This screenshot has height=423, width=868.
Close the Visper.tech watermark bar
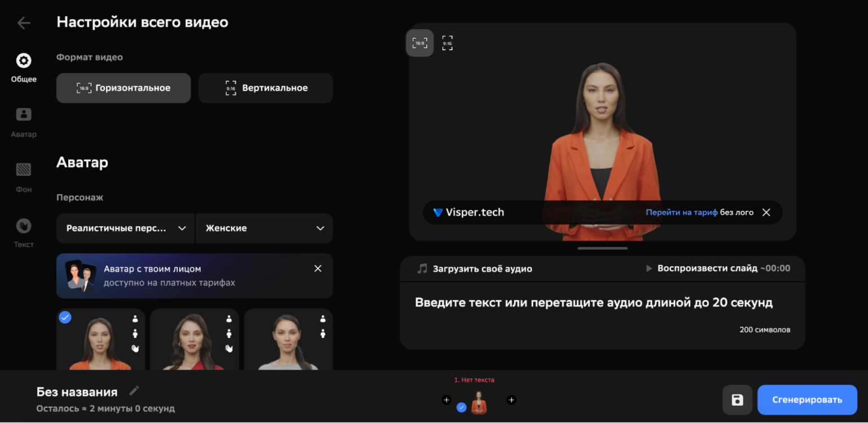pos(766,213)
